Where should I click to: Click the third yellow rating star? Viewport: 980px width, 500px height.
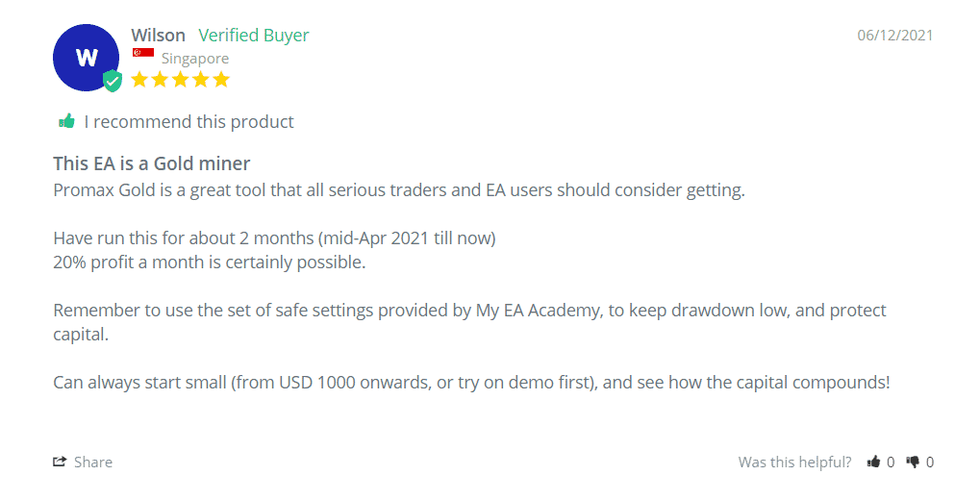tap(181, 80)
